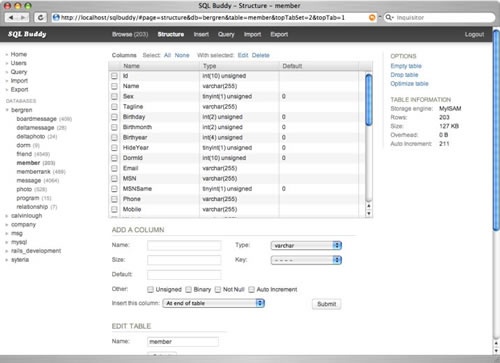Open the boardmessage table
This screenshot has height=363, width=500.
click(37, 119)
